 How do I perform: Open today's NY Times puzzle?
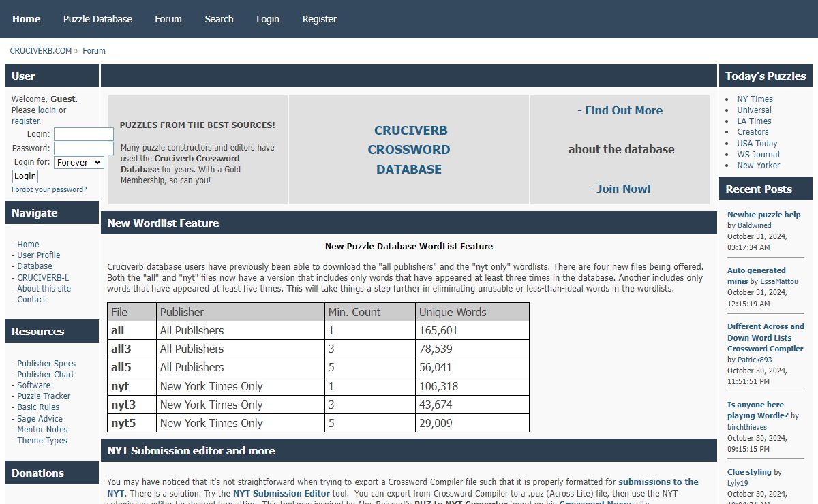pos(755,99)
